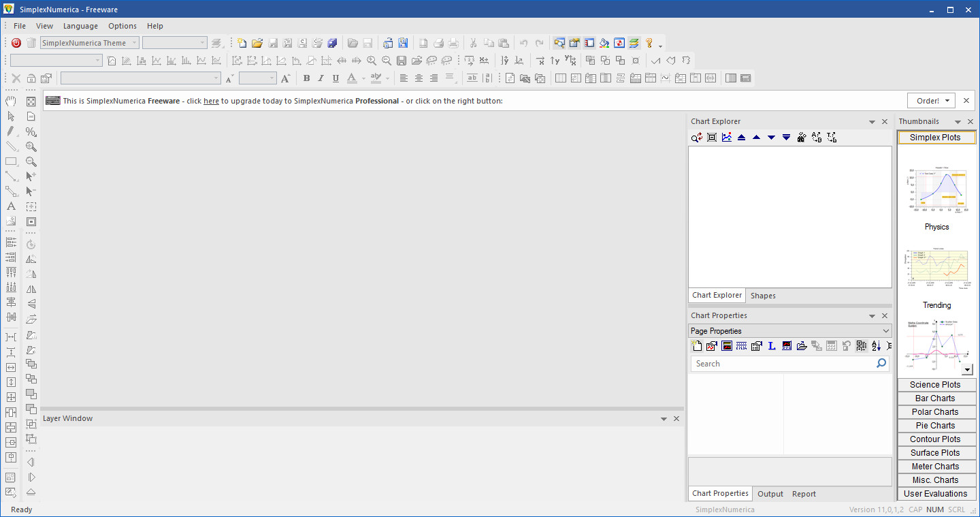Click the text highlight color button
Viewport: 980px width, 517px height.
376,78
